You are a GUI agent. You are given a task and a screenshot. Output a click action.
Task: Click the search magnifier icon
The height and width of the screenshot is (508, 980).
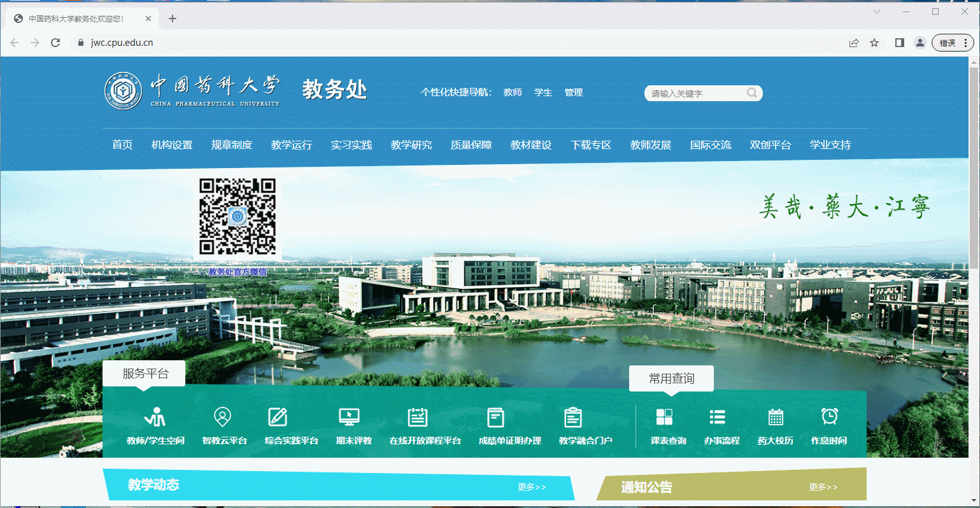coord(752,93)
